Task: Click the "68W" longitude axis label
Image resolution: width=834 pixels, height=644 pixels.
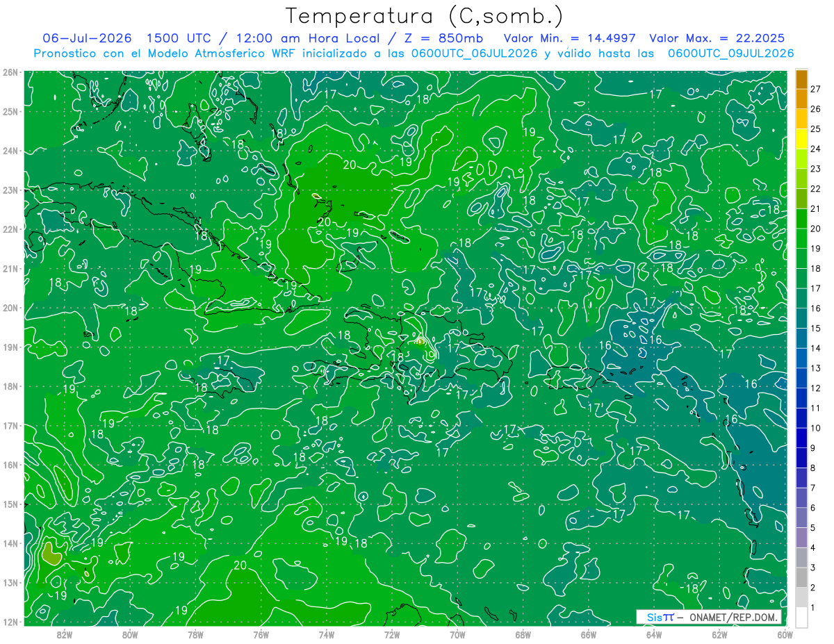Action: click(523, 634)
